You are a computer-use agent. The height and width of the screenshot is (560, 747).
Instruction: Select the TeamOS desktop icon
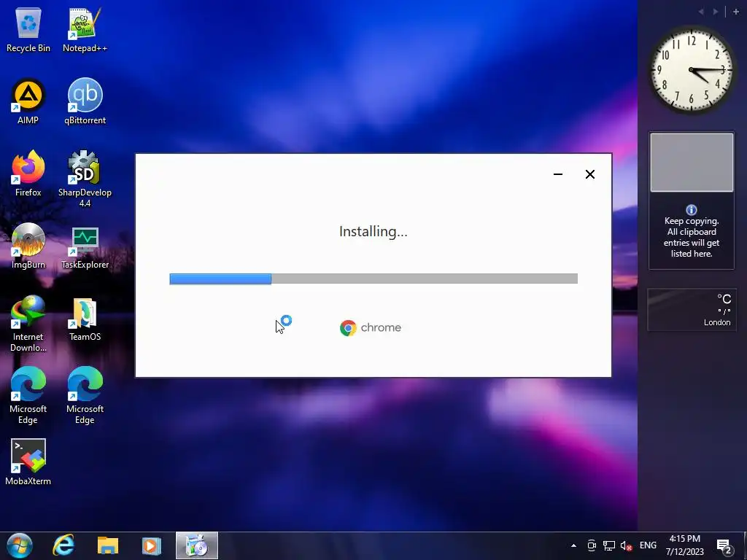85,319
